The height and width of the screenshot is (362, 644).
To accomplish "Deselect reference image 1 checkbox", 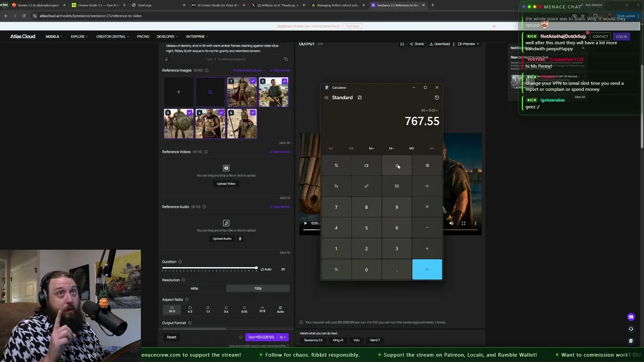I will click(x=253, y=81).
